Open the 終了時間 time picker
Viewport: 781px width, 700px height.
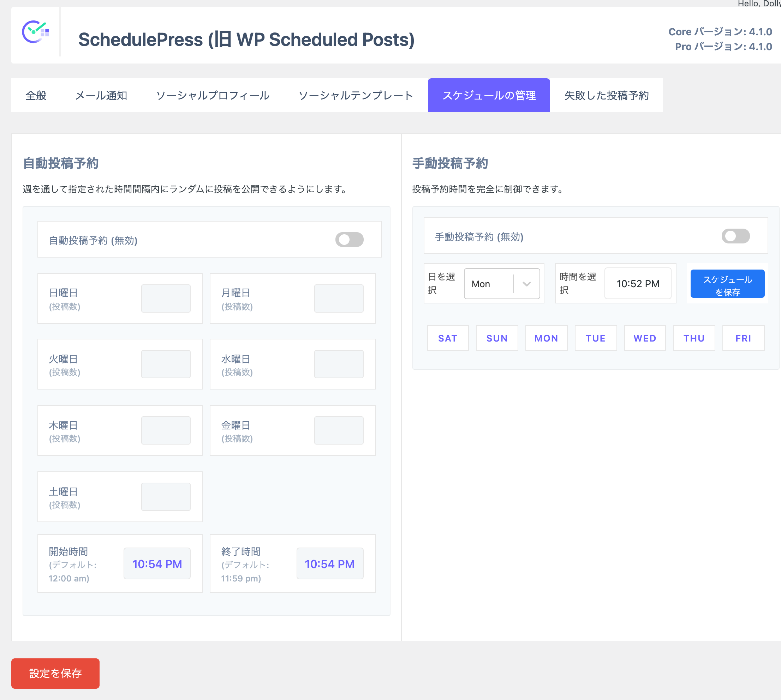(x=330, y=564)
